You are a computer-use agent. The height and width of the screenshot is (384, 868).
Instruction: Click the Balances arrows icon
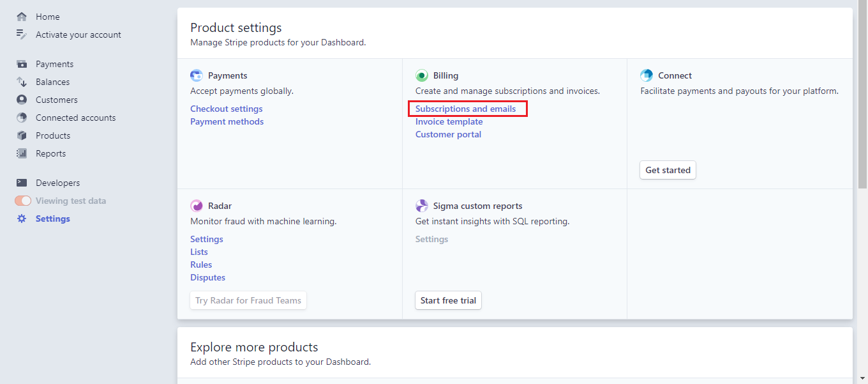(22, 82)
